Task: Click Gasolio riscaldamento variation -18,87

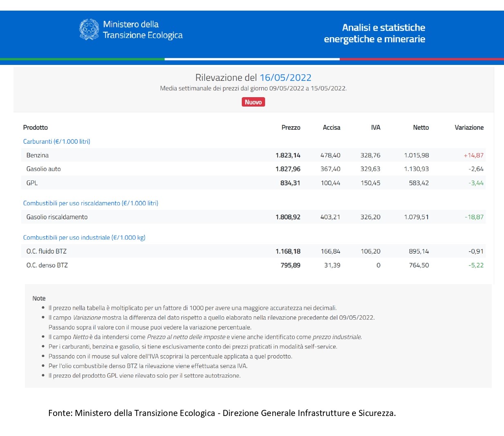Action: 474,217
